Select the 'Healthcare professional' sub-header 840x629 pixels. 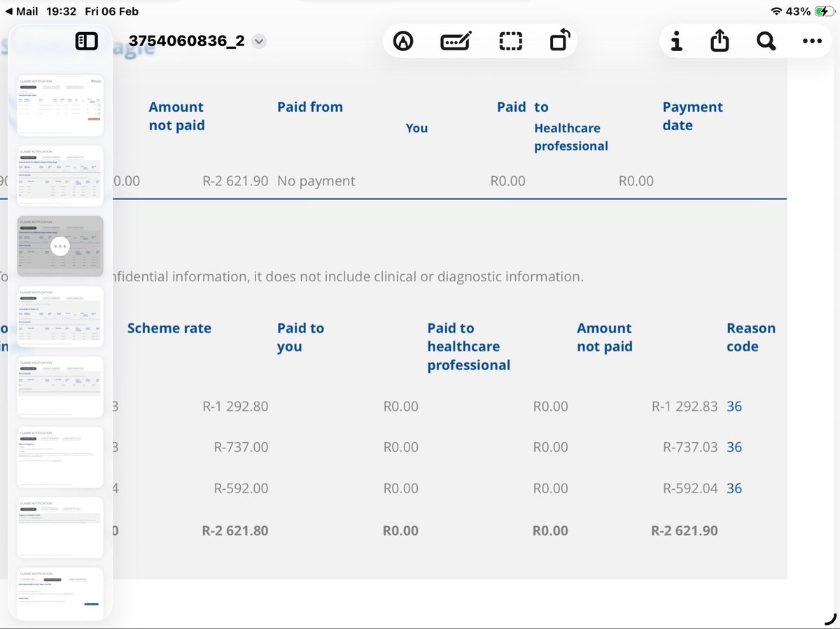(571, 137)
